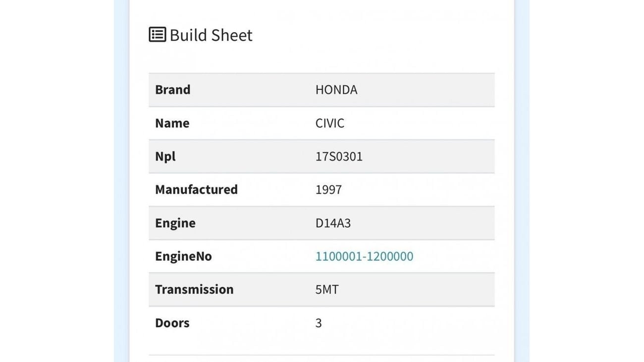Viewport: 644px width, 362px height.
Task: Select the Manufactured row label
Action: point(196,190)
